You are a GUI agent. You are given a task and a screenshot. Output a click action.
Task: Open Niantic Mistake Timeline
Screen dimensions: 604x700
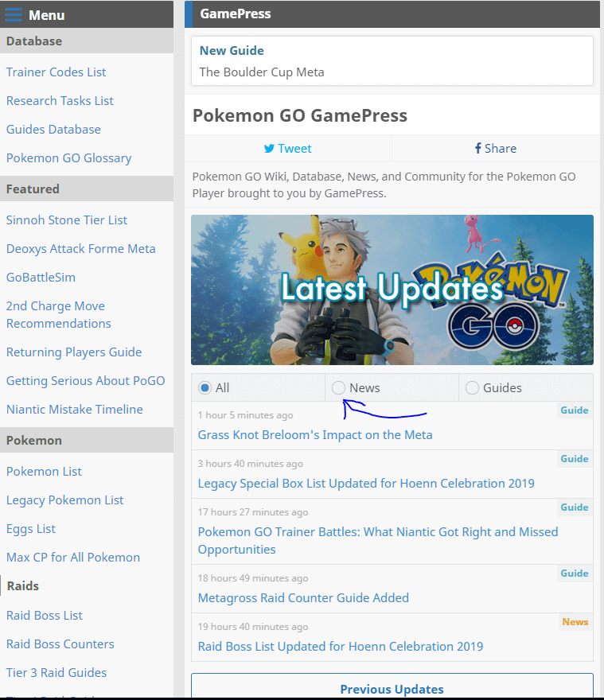point(75,410)
